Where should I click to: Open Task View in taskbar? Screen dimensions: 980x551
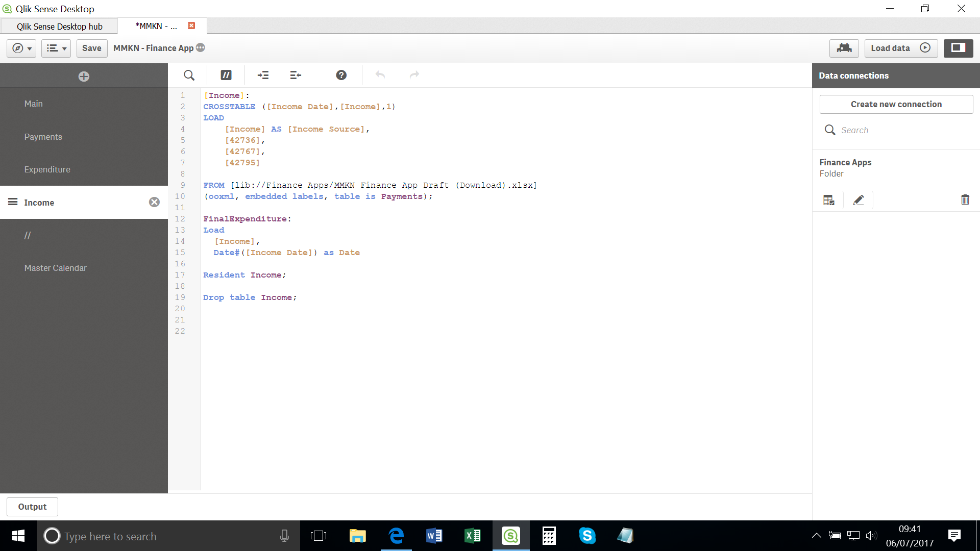(x=318, y=536)
